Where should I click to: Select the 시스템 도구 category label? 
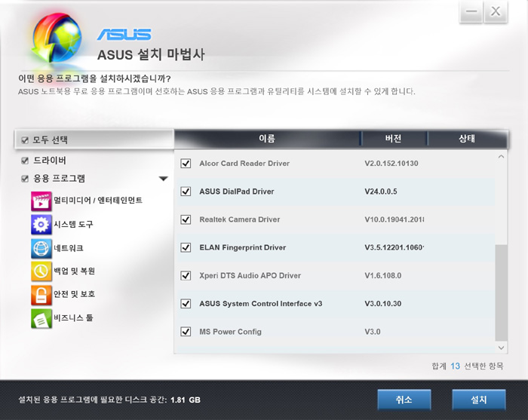coord(73,224)
